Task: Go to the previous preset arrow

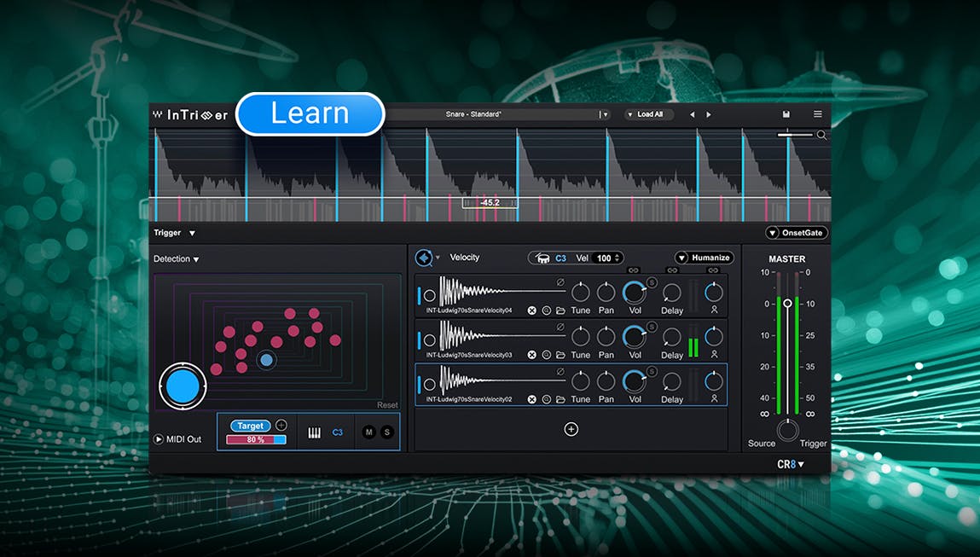Action: pyautogui.click(x=692, y=114)
